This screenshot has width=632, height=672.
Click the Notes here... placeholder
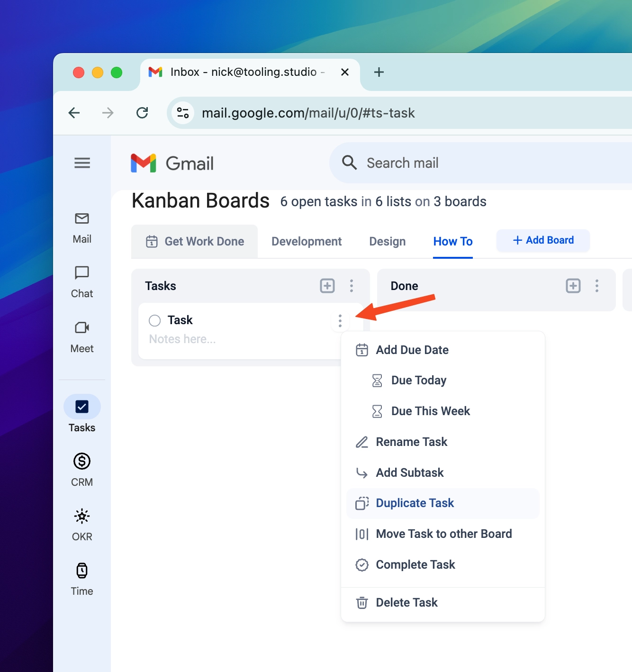coord(182,339)
